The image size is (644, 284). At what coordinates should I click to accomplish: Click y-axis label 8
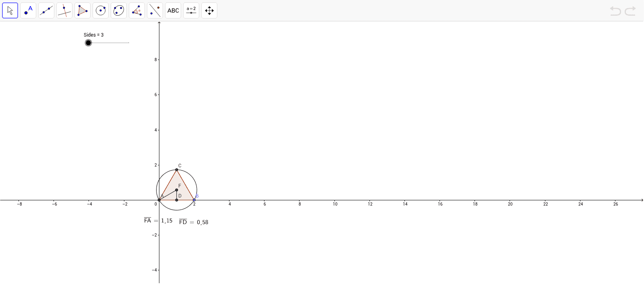click(156, 60)
